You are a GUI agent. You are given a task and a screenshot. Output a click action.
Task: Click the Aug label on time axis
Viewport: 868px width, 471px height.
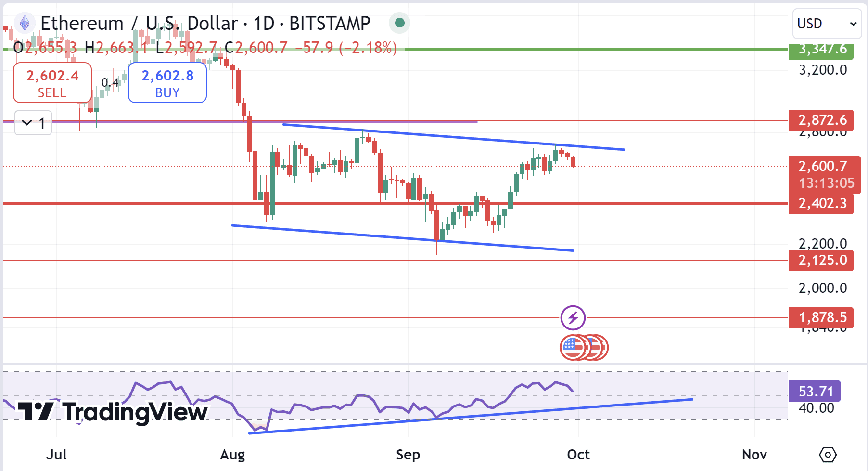pos(232,455)
